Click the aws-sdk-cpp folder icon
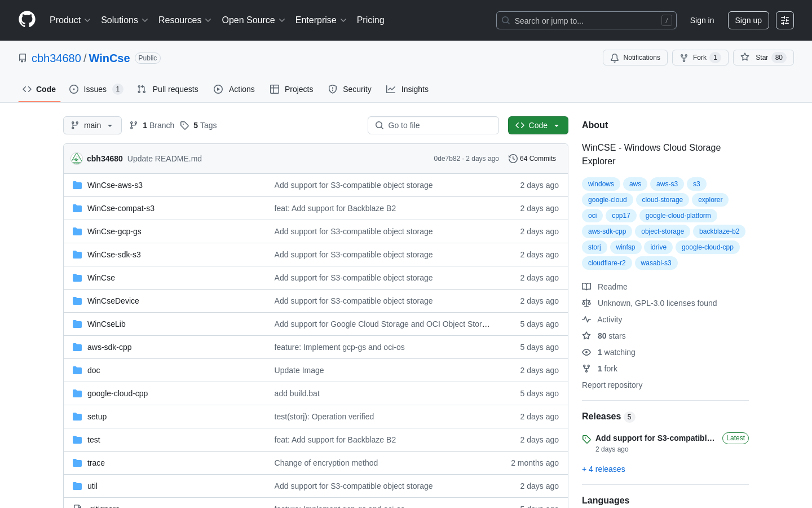812x508 pixels. [x=77, y=347]
